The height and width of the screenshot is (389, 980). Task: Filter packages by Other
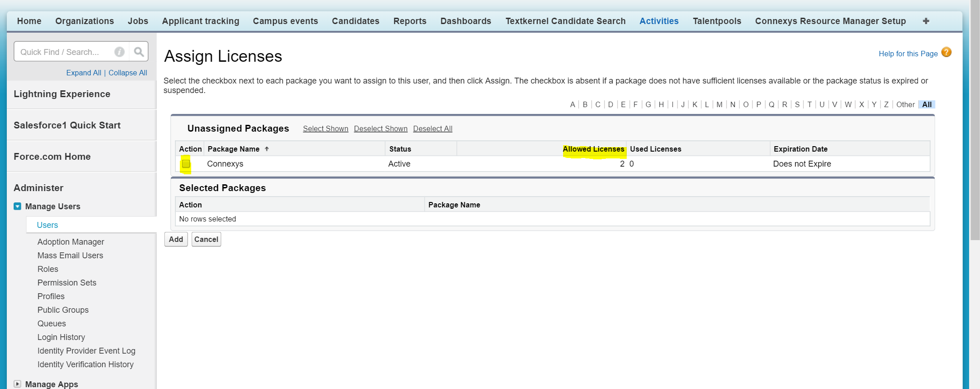click(906, 104)
